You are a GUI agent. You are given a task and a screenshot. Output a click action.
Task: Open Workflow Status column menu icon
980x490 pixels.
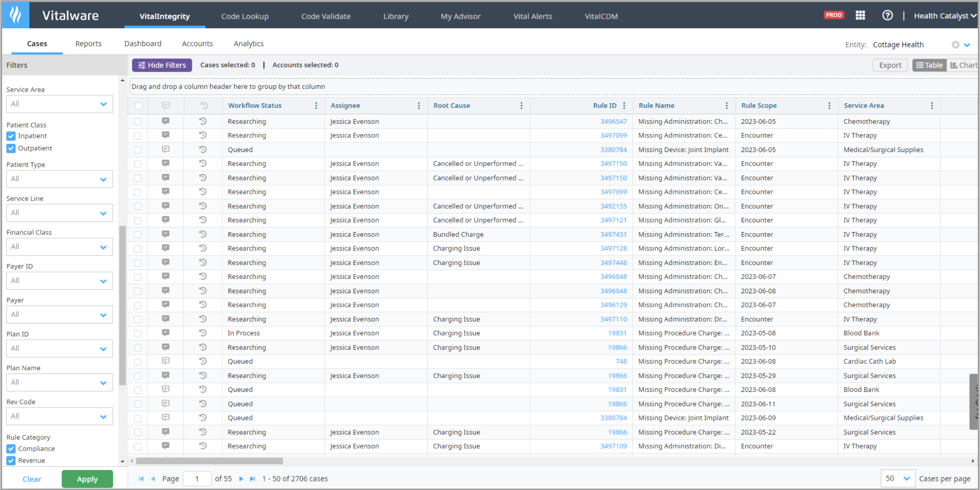(316, 105)
